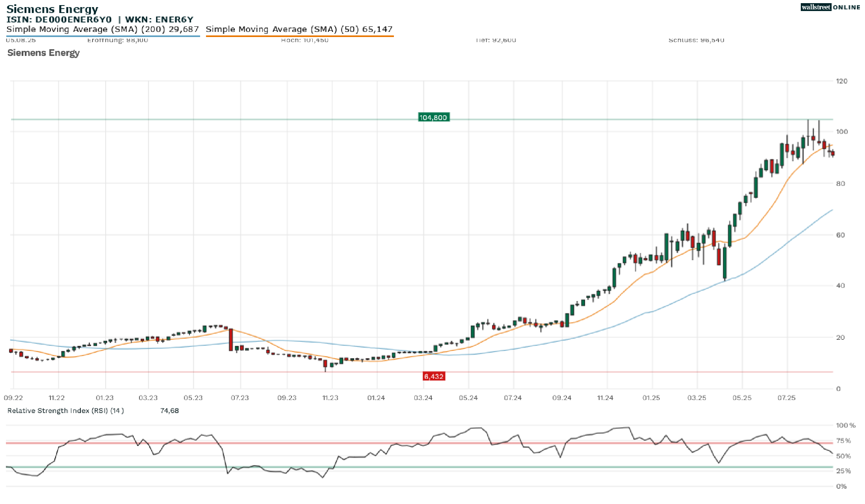Viewport: 865px width, 504px height.
Task: Click the last red candlestick at chart end
Action: tap(833, 154)
